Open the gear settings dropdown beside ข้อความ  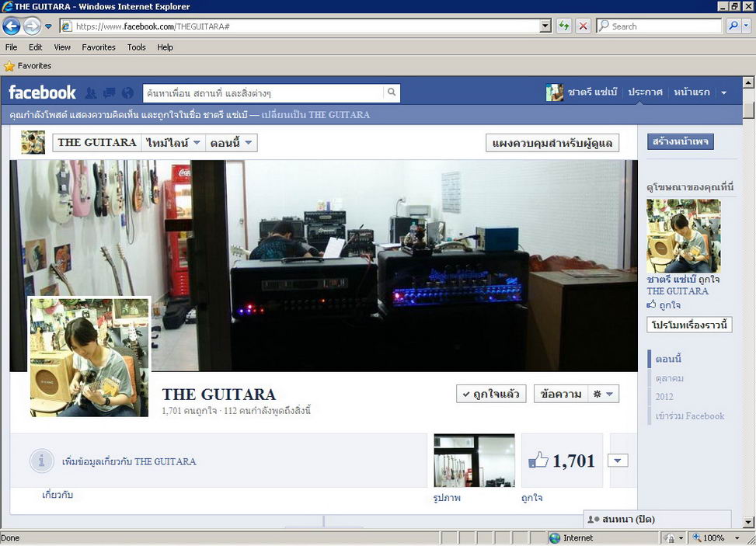click(603, 395)
